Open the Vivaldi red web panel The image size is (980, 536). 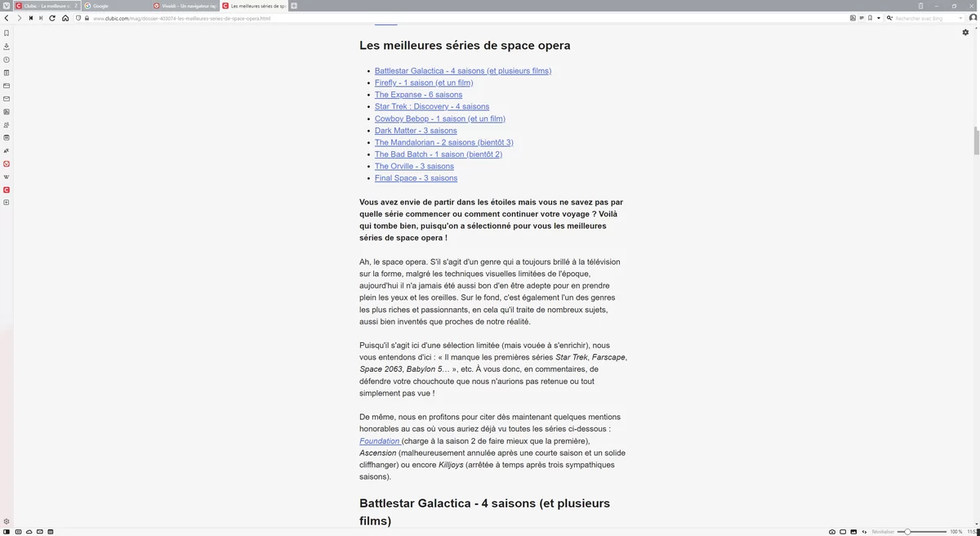click(7, 163)
